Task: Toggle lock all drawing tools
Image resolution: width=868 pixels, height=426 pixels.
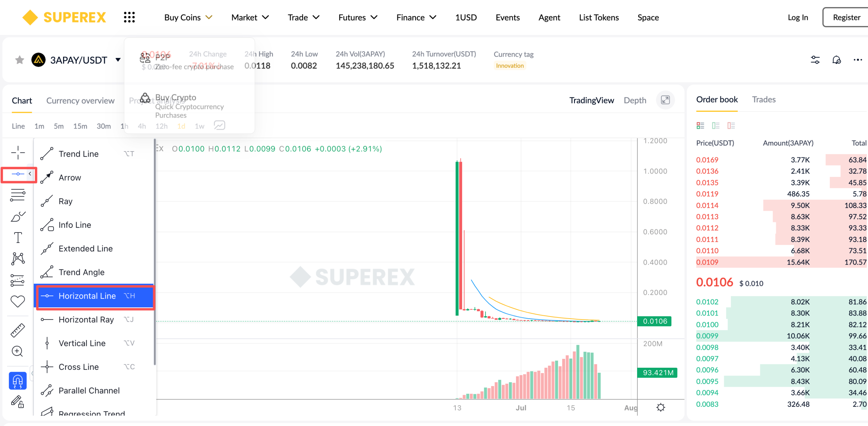Action: (x=18, y=402)
